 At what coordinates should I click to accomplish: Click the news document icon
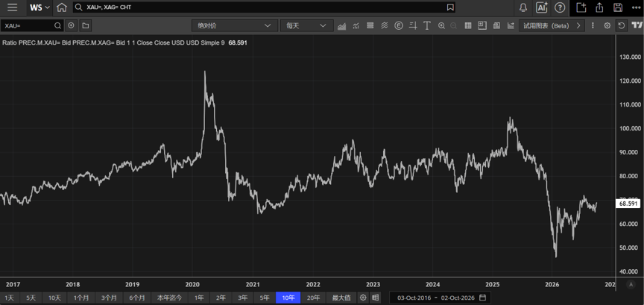496,26
